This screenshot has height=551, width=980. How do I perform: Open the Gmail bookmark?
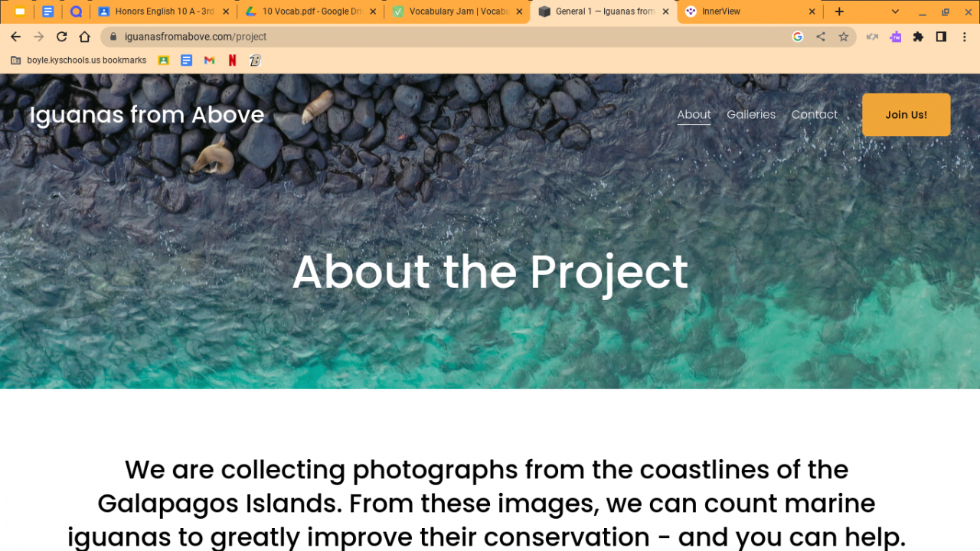(x=209, y=60)
